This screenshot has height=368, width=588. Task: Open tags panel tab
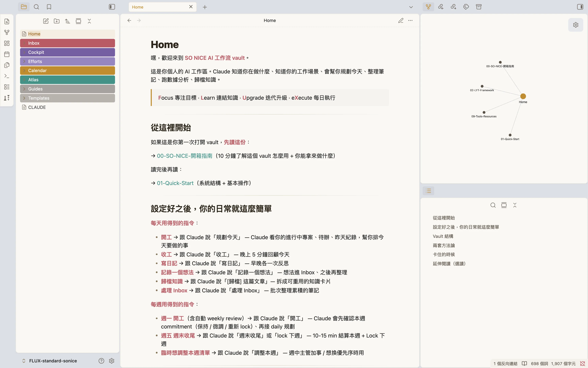click(466, 7)
